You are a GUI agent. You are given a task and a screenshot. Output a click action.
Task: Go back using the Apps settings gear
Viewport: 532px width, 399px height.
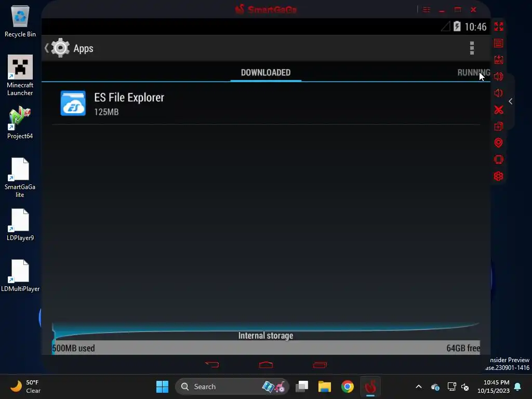click(60, 48)
